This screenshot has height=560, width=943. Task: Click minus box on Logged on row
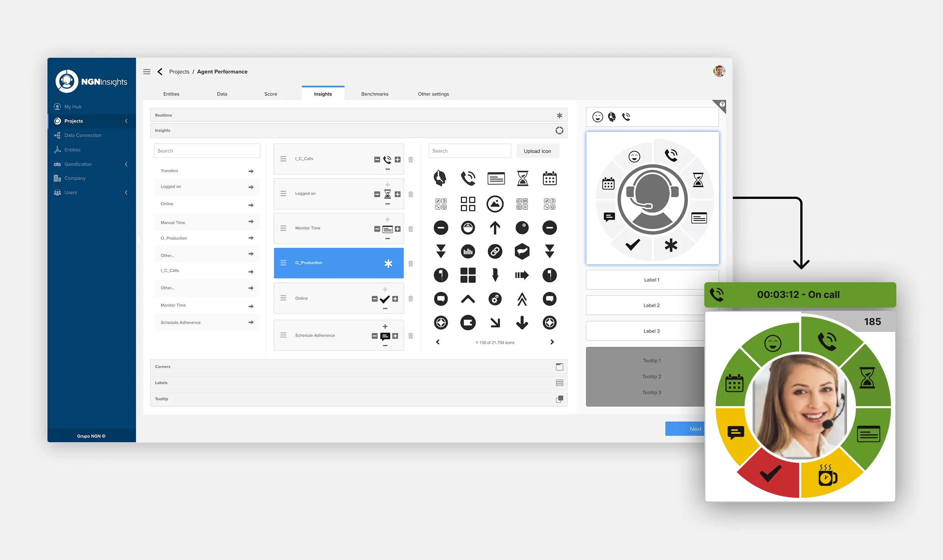[x=377, y=194]
